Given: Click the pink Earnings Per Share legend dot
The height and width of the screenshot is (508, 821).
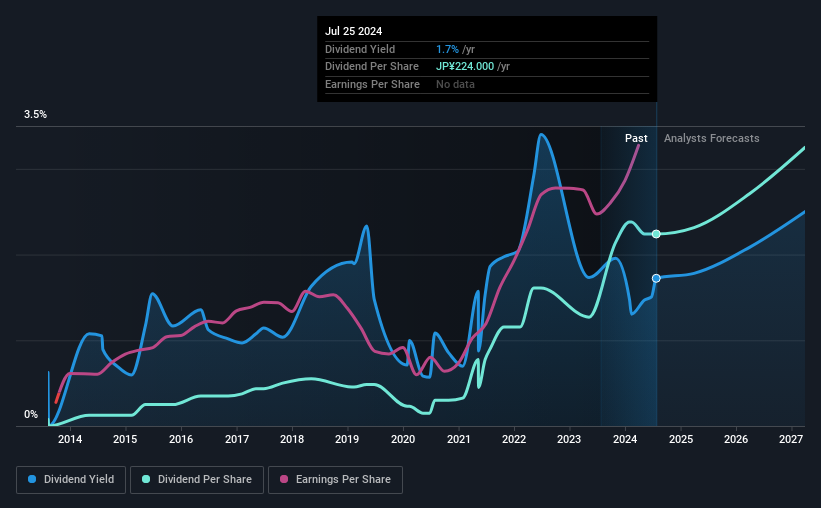Looking at the screenshot, I should [x=284, y=479].
